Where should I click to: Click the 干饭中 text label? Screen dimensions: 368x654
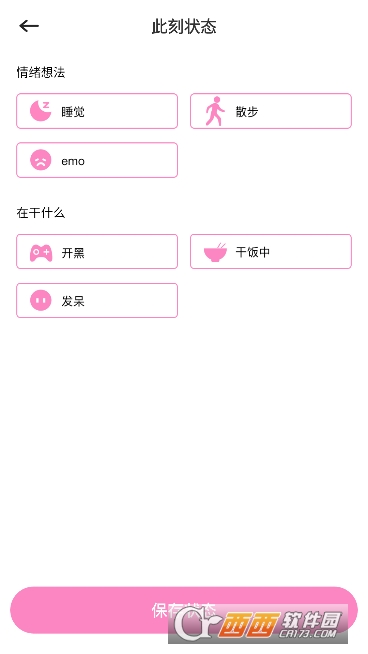(x=253, y=252)
